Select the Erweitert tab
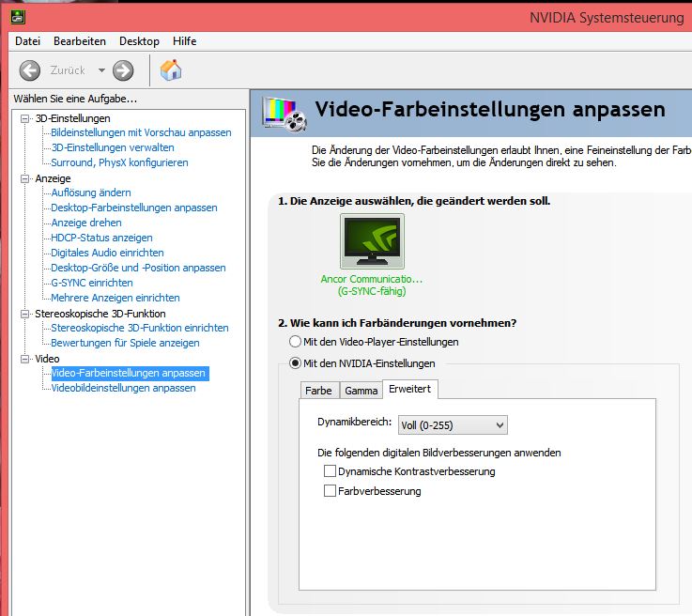Viewport: 692px width, 616px height. 410,389
